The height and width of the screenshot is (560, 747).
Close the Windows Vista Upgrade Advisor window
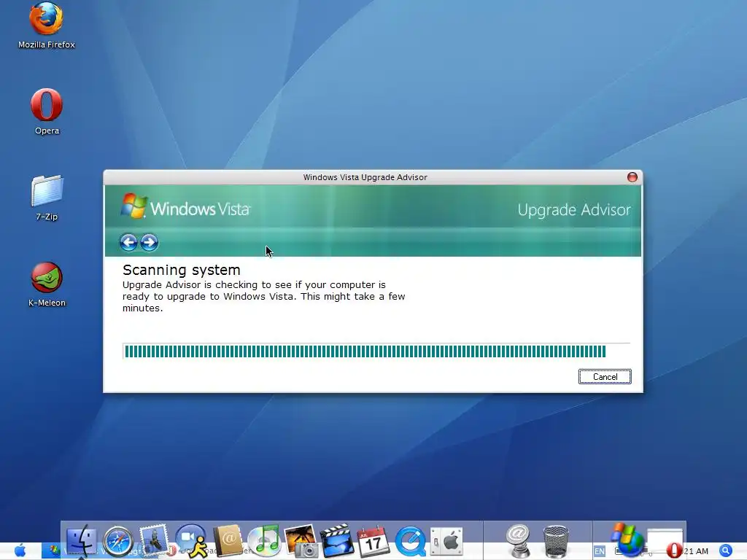click(632, 177)
